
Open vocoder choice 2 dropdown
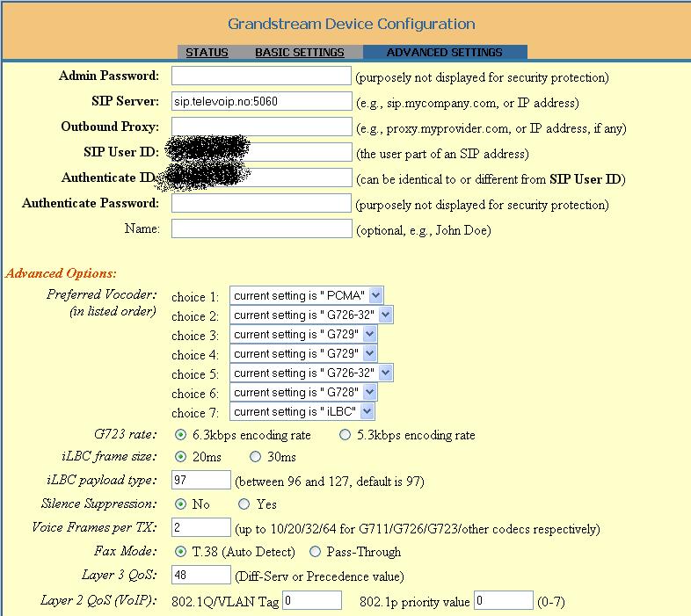(x=311, y=315)
